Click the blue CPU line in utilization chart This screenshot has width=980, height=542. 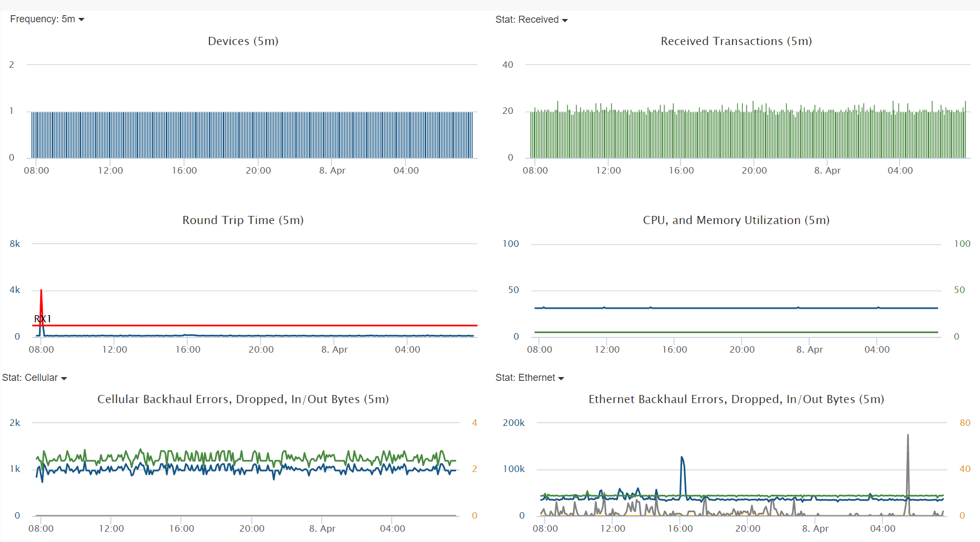click(x=736, y=308)
